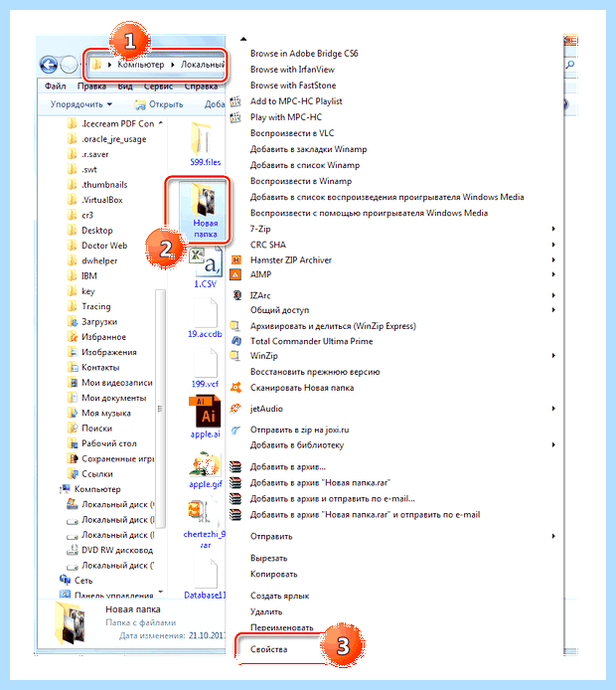This screenshot has height=690, width=616.
Task: Choose Удалить from context menu
Action: click(266, 612)
